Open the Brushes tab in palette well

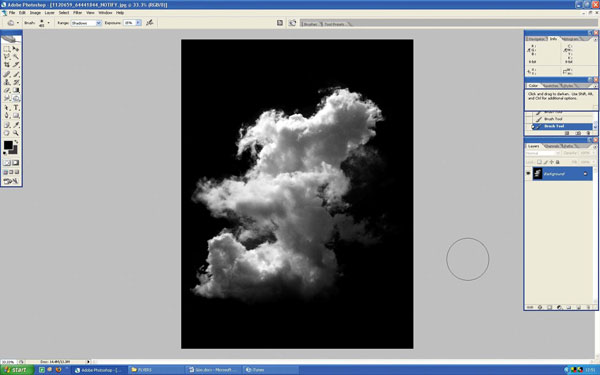310,24
